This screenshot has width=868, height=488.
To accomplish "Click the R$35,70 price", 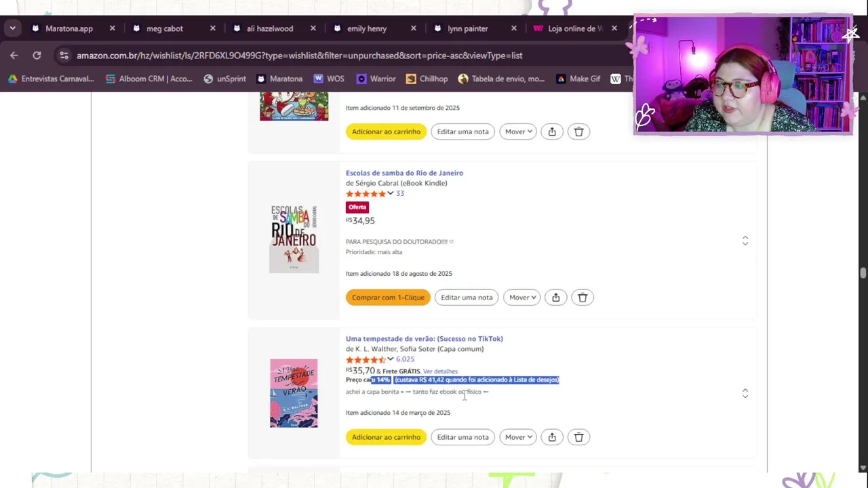I will [x=360, y=371].
